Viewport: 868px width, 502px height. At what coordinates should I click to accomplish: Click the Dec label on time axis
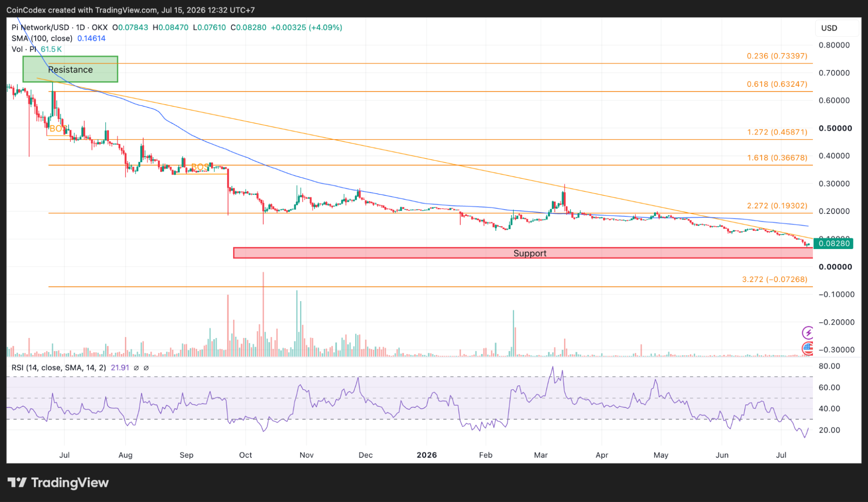[366, 455]
